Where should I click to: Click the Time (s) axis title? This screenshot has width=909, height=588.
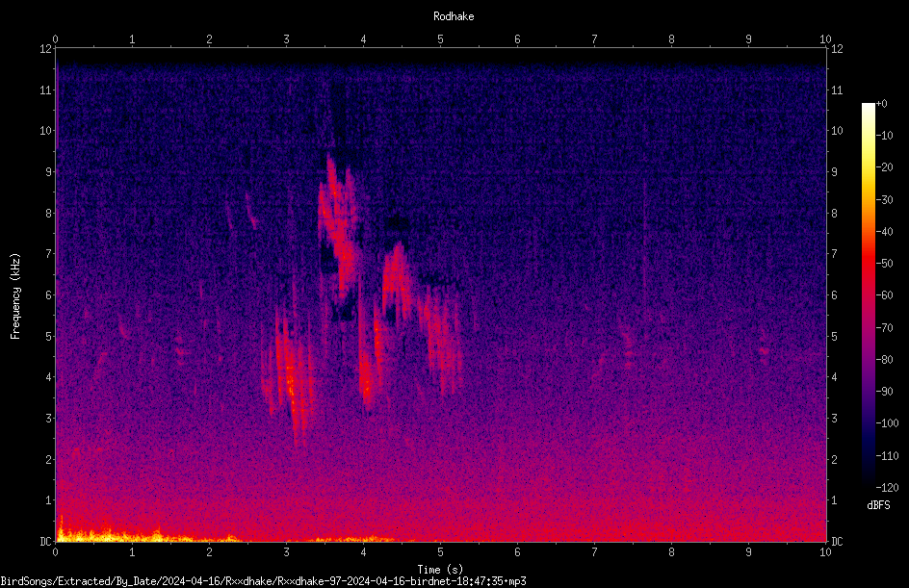[440, 570]
